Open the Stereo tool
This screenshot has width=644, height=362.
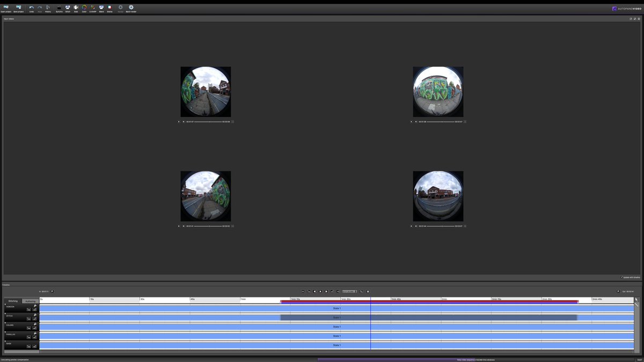[x=109, y=8]
